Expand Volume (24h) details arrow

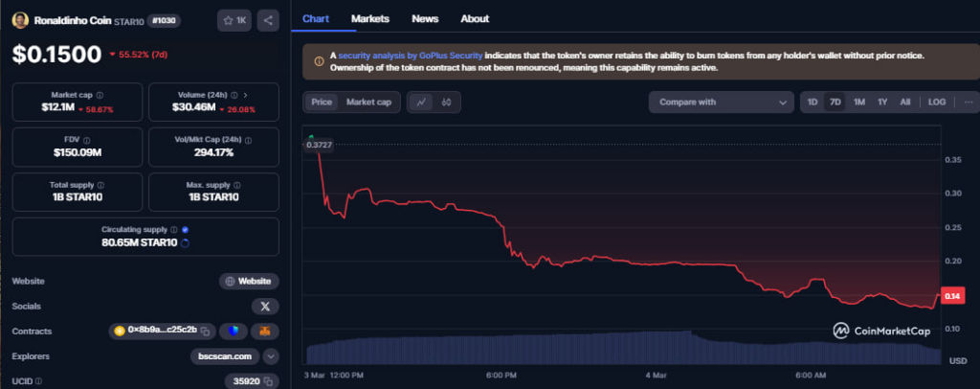[246, 96]
